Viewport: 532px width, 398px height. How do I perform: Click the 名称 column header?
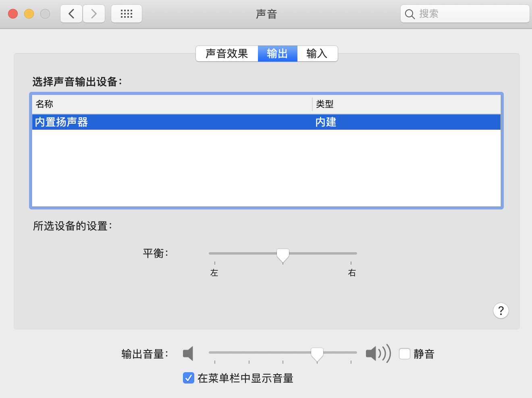click(44, 104)
